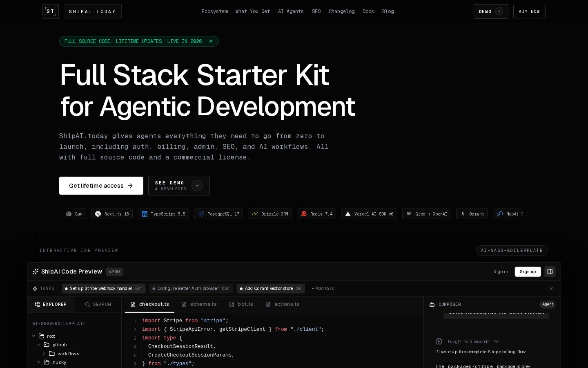Click the SHIPAI.TODAY brand link
Screen dimensions: 588x368
[93, 11]
